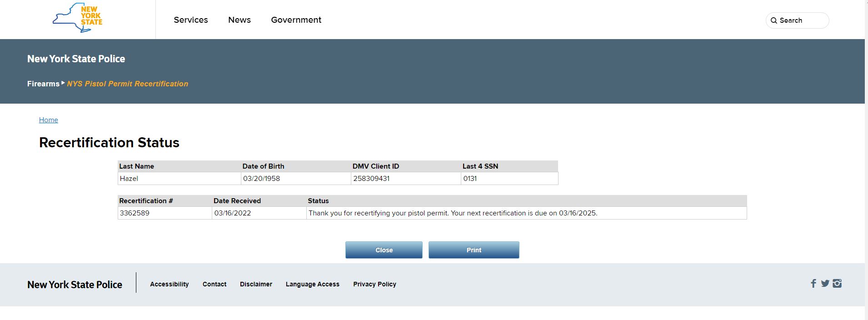The width and height of the screenshot is (868, 320).
Task: Click the Last Name column header
Action: pos(137,166)
